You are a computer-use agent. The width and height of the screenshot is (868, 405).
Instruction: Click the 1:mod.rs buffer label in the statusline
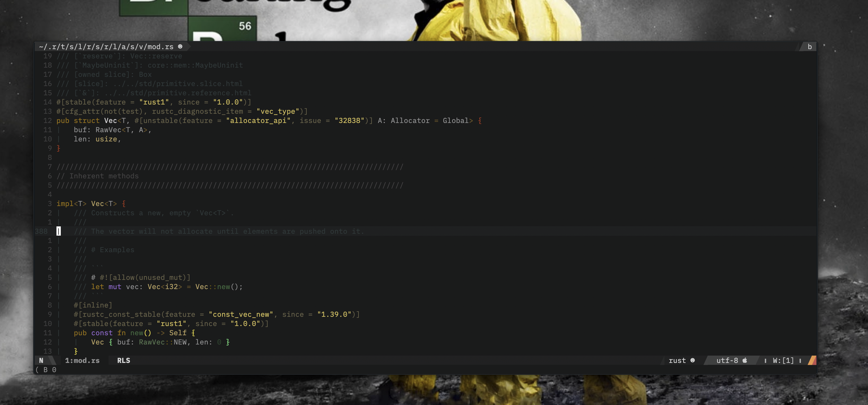pyautogui.click(x=82, y=360)
